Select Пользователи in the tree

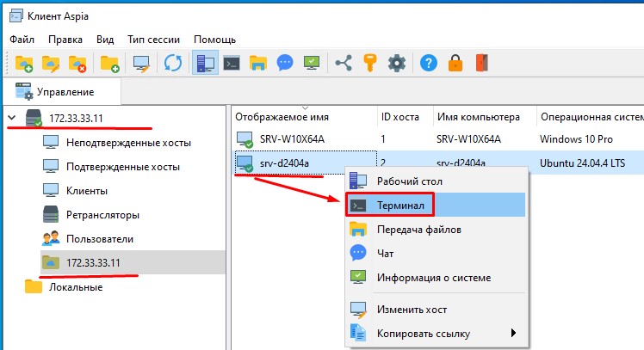coord(100,239)
